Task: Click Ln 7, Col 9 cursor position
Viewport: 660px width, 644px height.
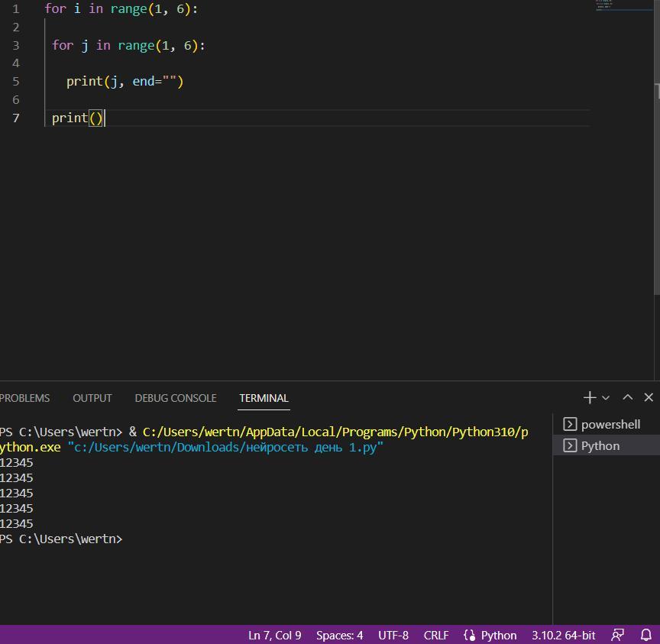Action: (274, 635)
